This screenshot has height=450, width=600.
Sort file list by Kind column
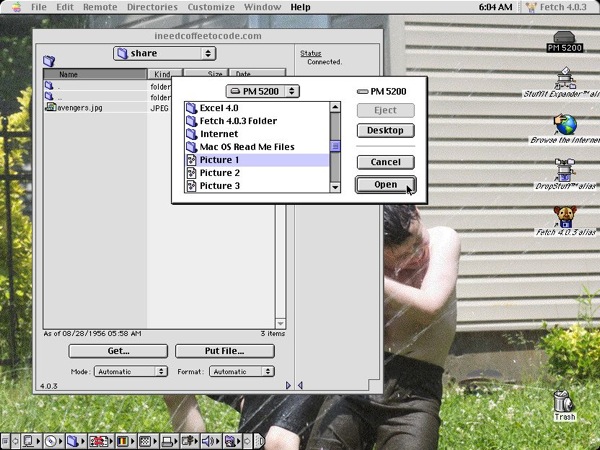coord(165,74)
